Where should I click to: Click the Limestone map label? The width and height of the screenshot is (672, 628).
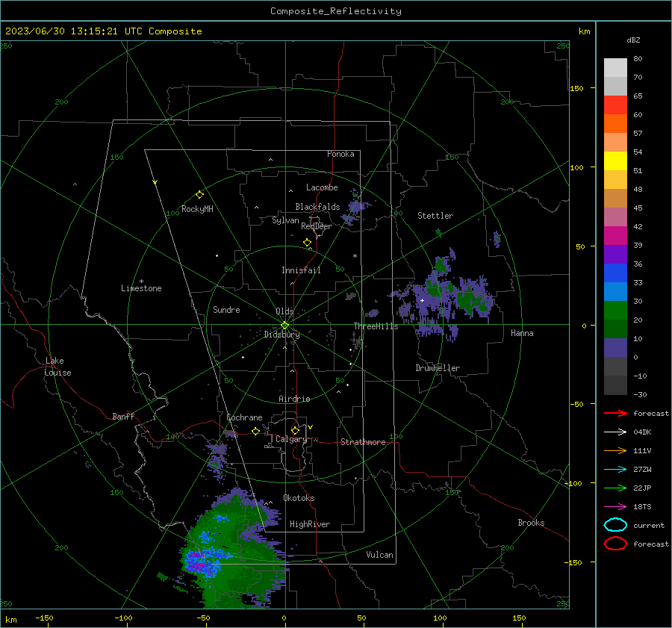click(x=141, y=288)
